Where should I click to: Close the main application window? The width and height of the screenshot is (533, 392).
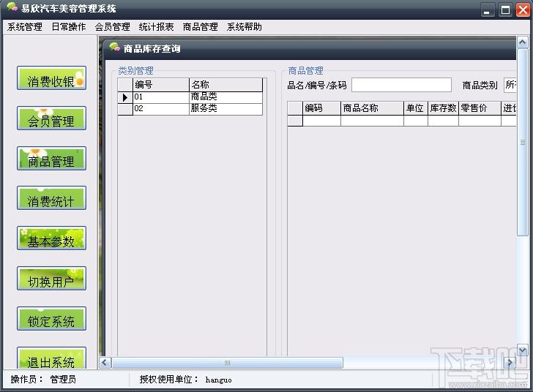523,10
